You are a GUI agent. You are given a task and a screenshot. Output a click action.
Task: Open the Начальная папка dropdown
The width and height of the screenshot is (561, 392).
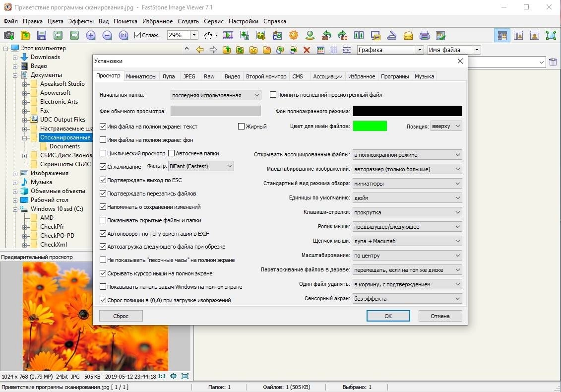tap(216, 95)
